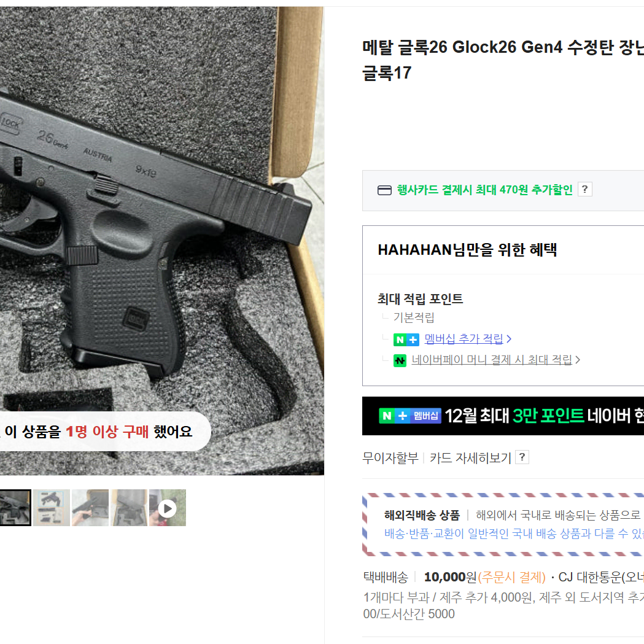
Task: Open 네이버페이 머니 결제 시 최대 적립 link
Action: (492, 360)
